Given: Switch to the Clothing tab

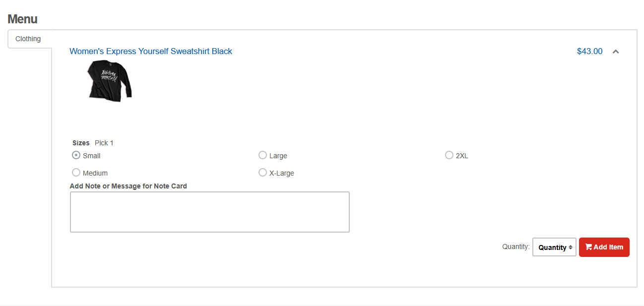Looking at the screenshot, I should (28, 38).
